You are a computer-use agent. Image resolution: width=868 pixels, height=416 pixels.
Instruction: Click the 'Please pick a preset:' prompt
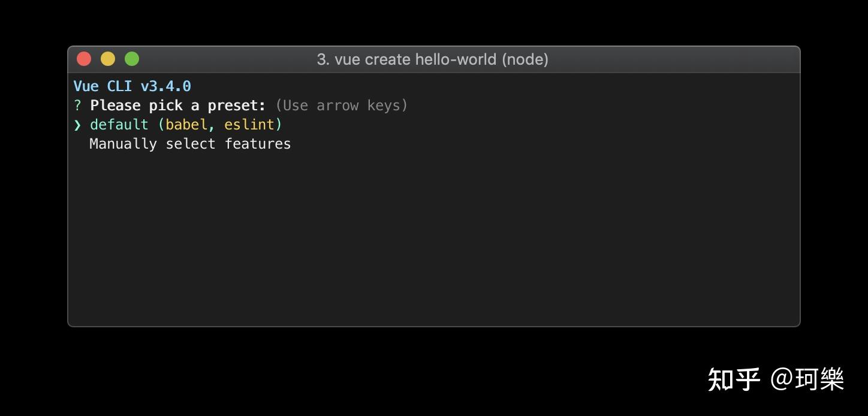point(177,105)
